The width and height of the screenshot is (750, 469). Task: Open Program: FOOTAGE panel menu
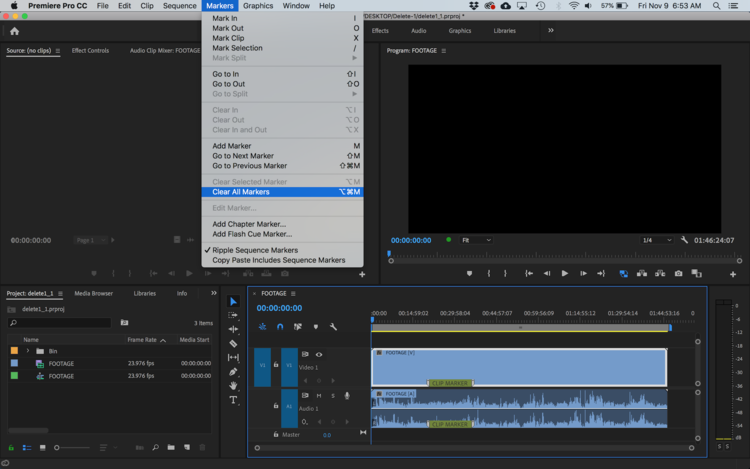click(x=443, y=51)
